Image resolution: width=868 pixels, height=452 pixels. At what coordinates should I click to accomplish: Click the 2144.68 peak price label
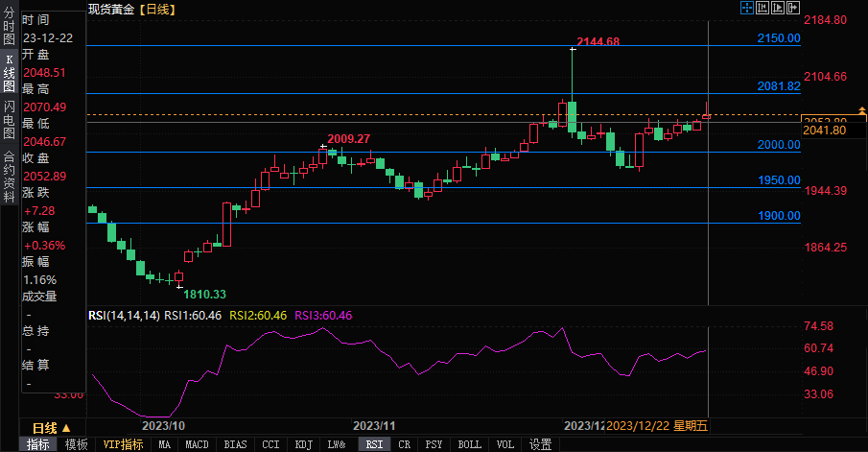tap(598, 41)
